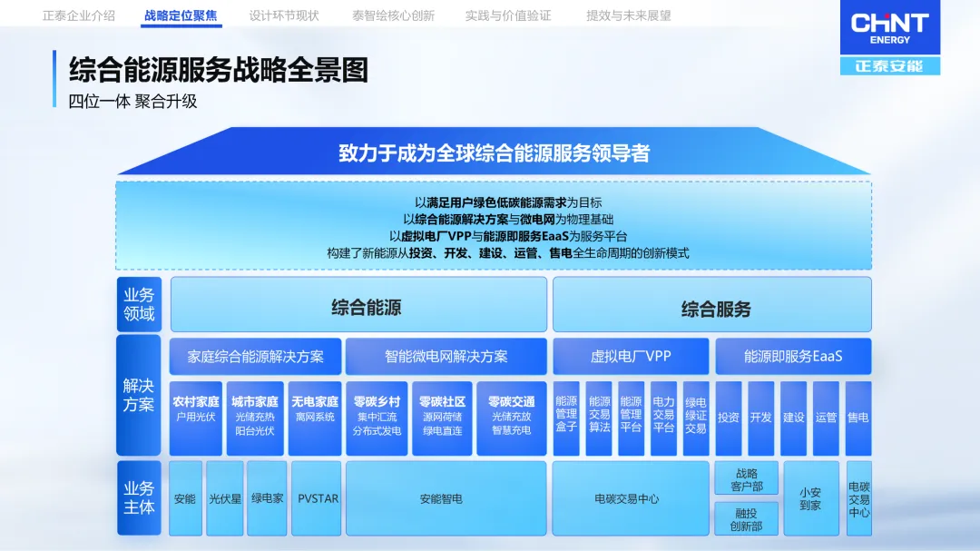Click the 开发 tile
The height and width of the screenshot is (551, 980).
tap(761, 418)
